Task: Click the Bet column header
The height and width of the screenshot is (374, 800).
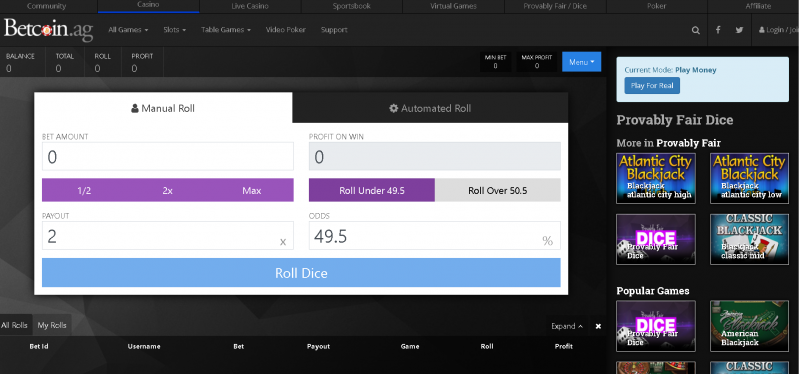Action: (x=239, y=346)
